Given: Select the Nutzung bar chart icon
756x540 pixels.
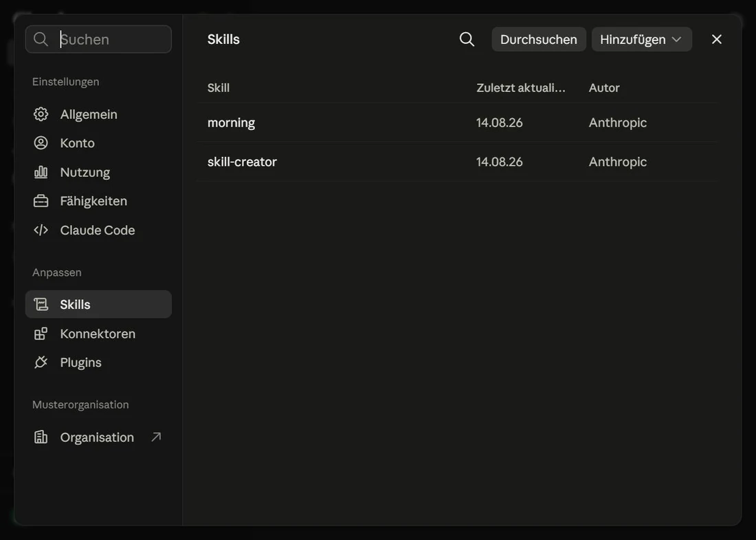Looking at the screenshot, I should coord(41,172).
